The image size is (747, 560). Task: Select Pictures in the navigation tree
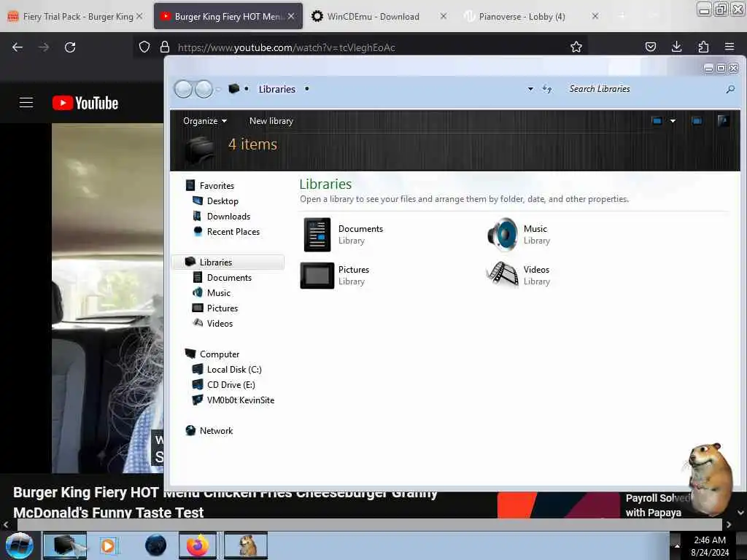click(x=215, y=308)
